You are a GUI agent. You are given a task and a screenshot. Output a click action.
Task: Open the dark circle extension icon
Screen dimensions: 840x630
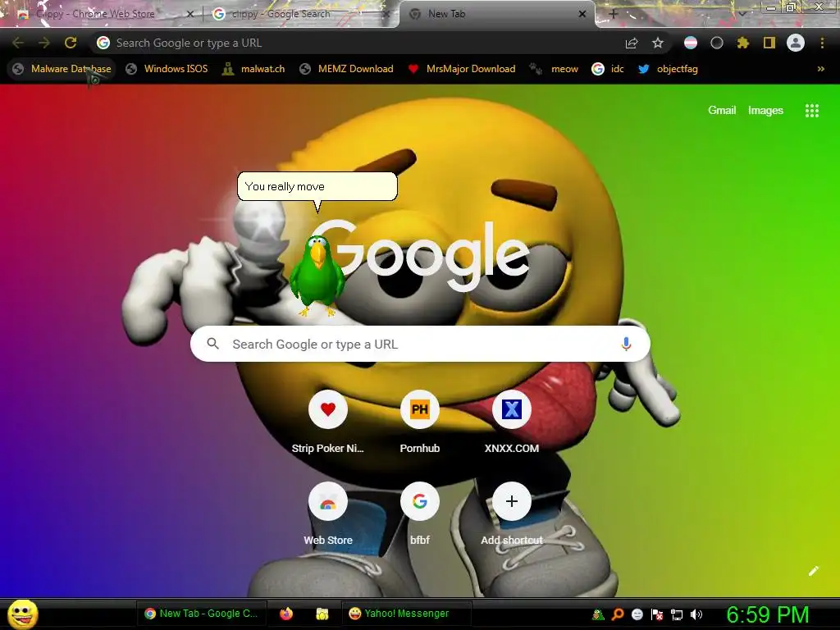[717, 43]
